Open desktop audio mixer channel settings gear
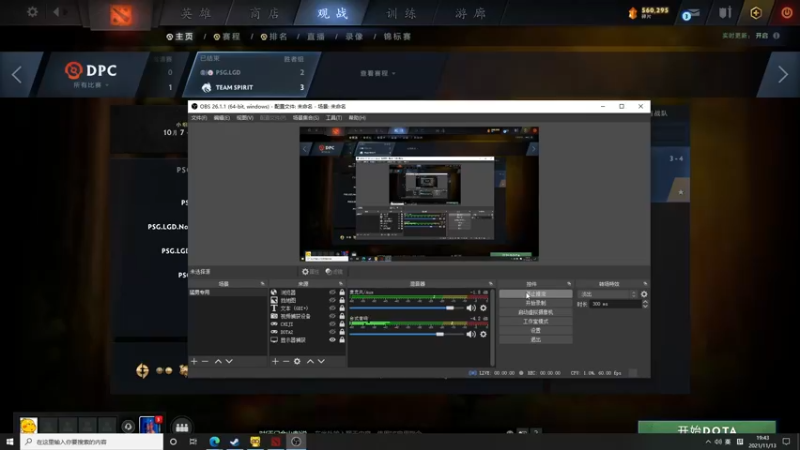 [x=483, y=334]
